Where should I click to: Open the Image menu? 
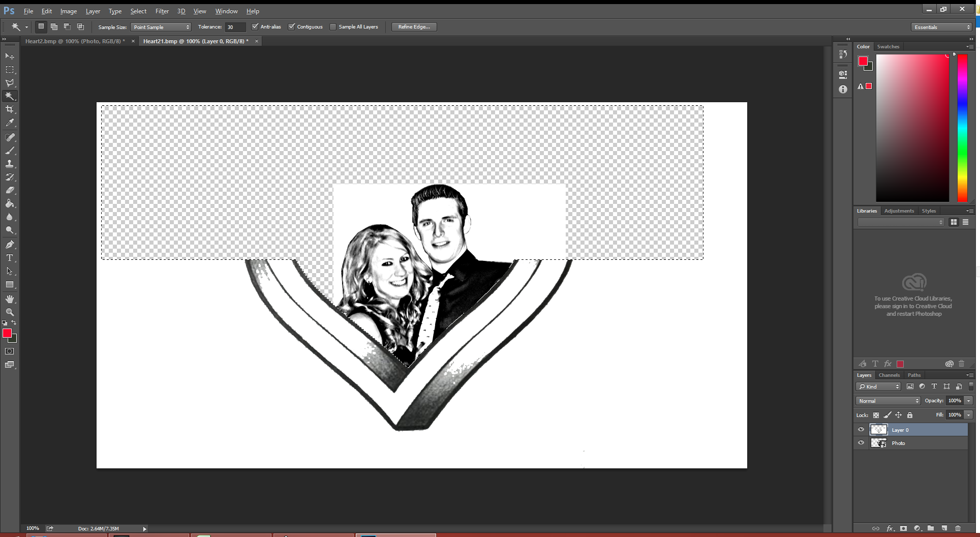click(x=69, y=11)
